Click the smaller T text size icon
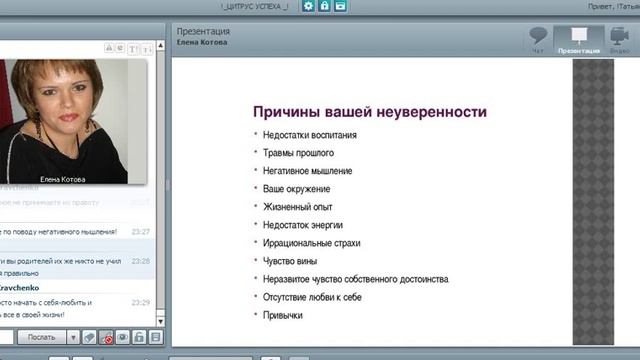Image resolution: width=640 pixels, height=360 pixels. [147, 49]
